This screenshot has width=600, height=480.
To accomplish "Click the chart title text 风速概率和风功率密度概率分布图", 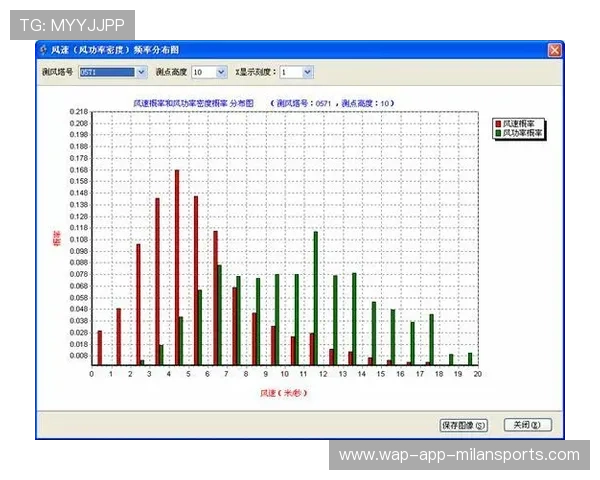I will click(x=193, y=103).
